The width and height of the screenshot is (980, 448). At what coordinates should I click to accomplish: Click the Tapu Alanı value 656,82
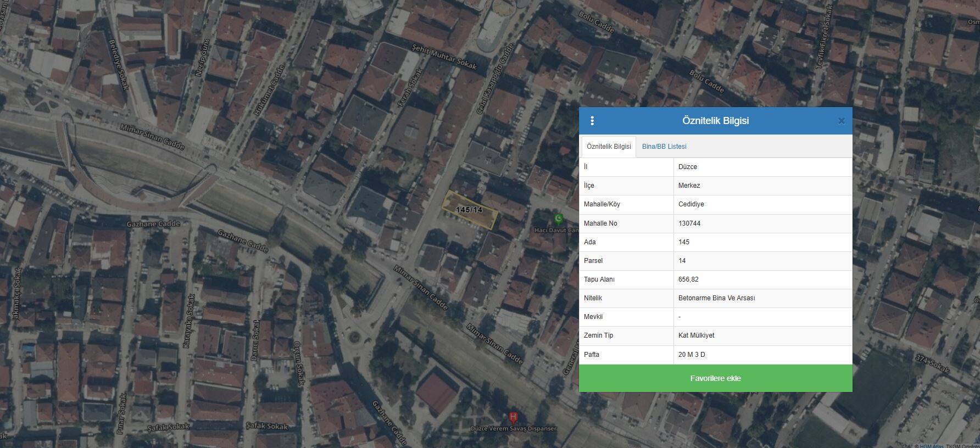click(x=688, y=279)
